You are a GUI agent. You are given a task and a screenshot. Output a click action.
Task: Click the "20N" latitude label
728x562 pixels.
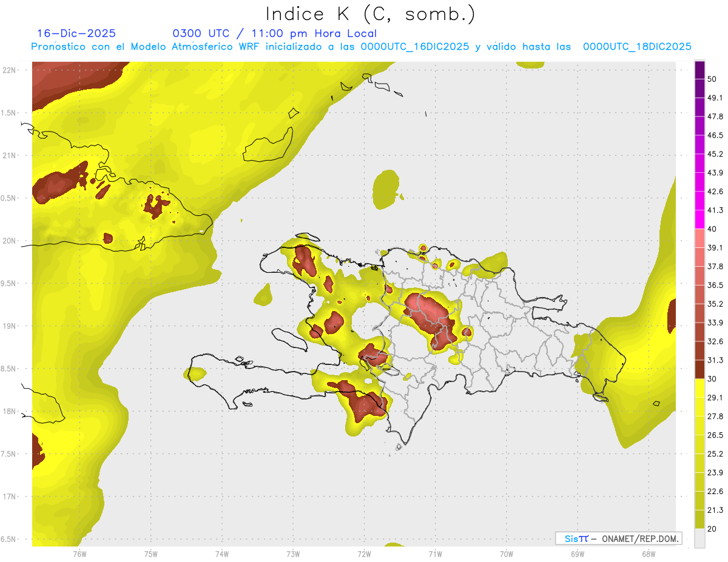coord(9,241)
